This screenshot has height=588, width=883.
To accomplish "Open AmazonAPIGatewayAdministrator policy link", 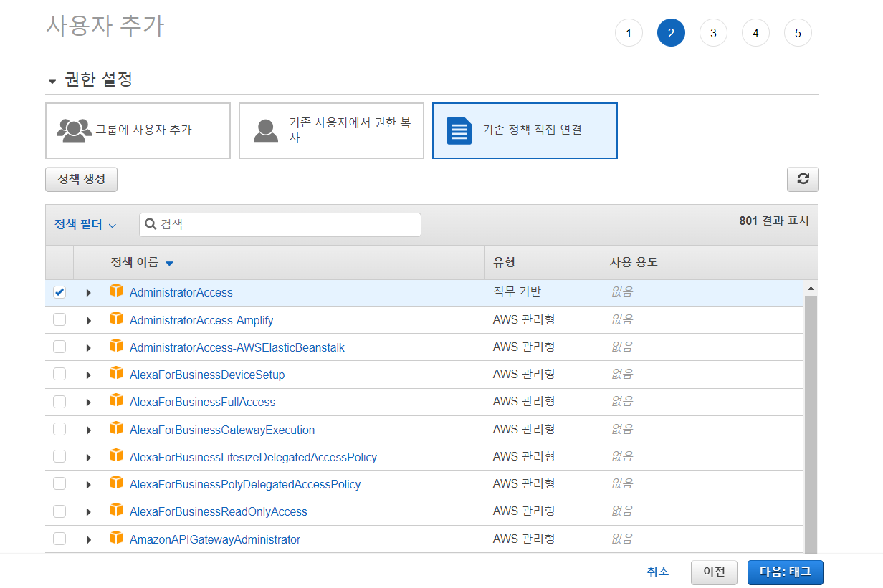I will [x=215, y=539].
